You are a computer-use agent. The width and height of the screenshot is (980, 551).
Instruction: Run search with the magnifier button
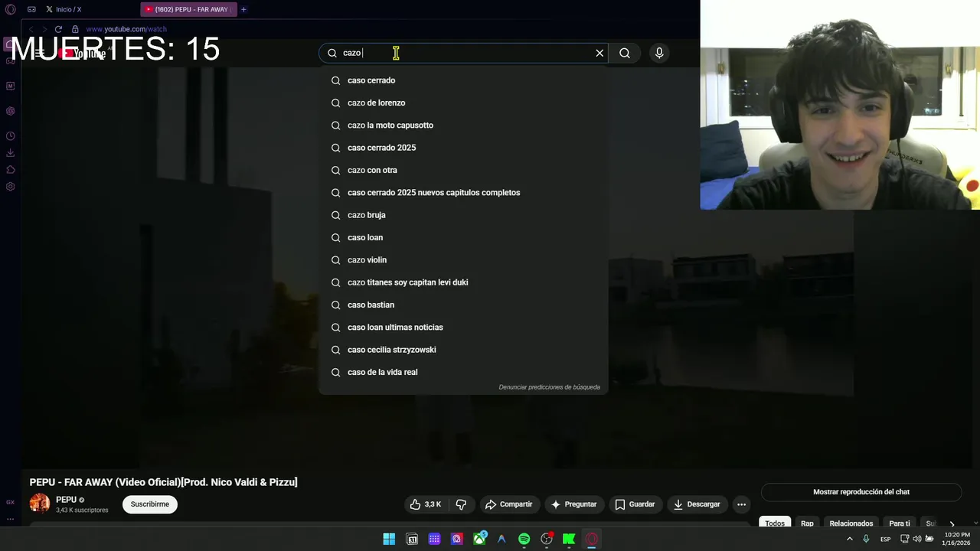tap(625, 53)
